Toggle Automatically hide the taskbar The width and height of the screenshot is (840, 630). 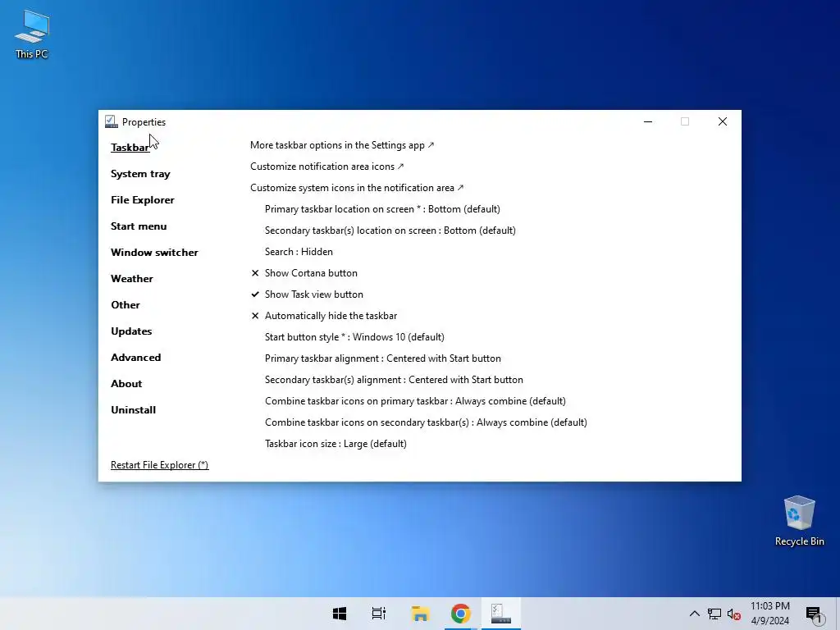[x=324, y=316]
